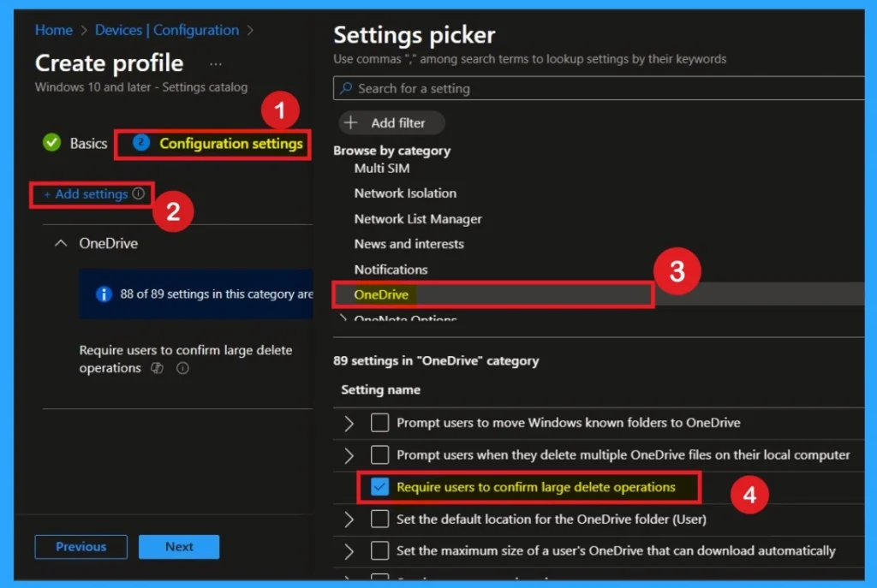This screenshot has height=588, width=877.
Task: Collapse the OneDrive section in profile pane
Action: (60, 244)
